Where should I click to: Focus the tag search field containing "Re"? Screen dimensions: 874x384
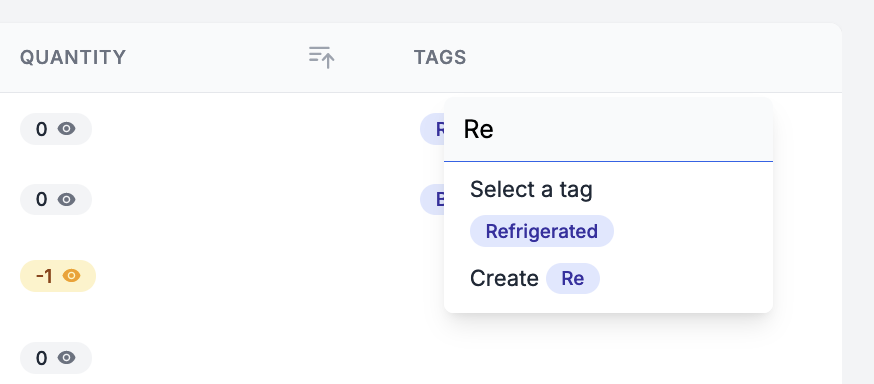[608, 129]
